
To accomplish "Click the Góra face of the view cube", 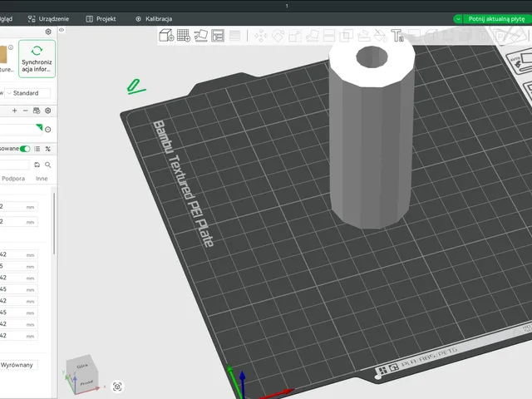I will 81,366.
